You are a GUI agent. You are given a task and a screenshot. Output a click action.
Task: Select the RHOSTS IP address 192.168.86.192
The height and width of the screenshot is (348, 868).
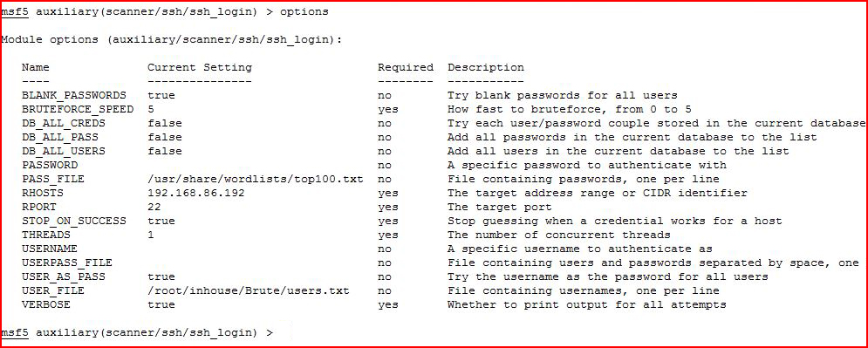tap(196, 193)
